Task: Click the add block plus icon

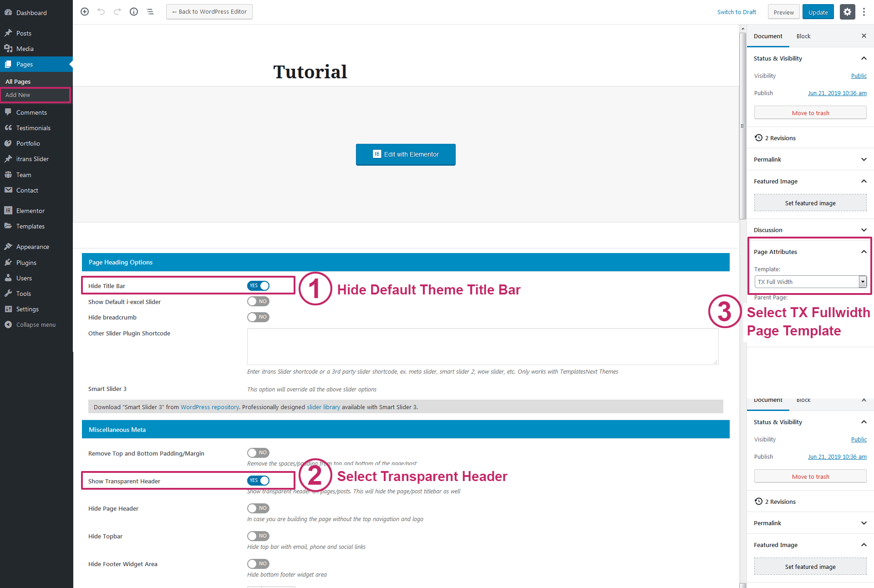Action: (x=85, y=12)
